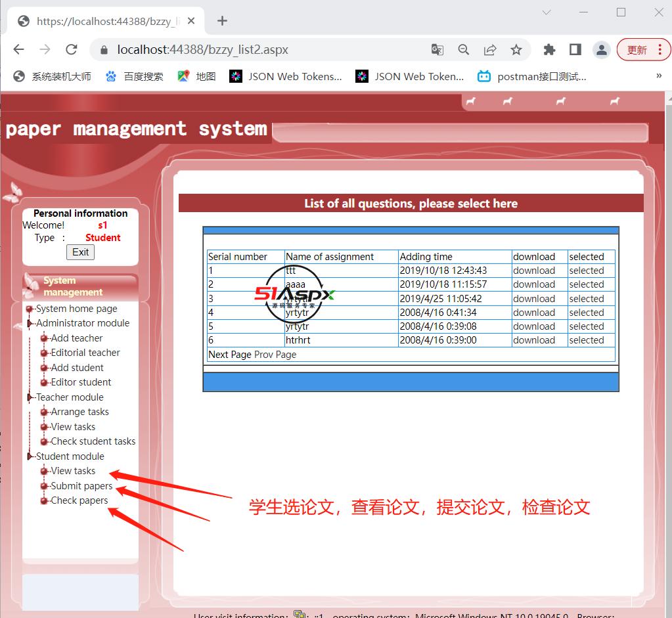672x618 pixels.
Task: Open the extensions puzzle-piece icon
Action: click(x=549, y=49)
